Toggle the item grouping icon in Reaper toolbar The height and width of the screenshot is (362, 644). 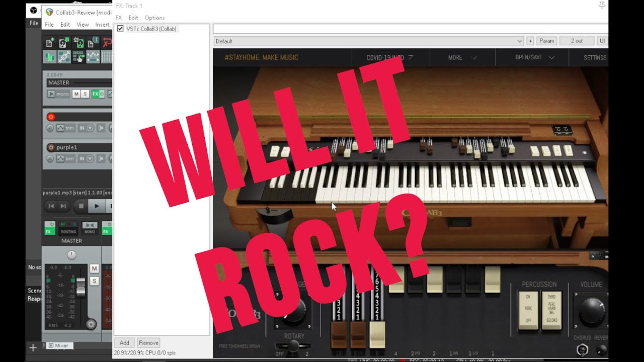pyautogui.click(x=64, y=57)
